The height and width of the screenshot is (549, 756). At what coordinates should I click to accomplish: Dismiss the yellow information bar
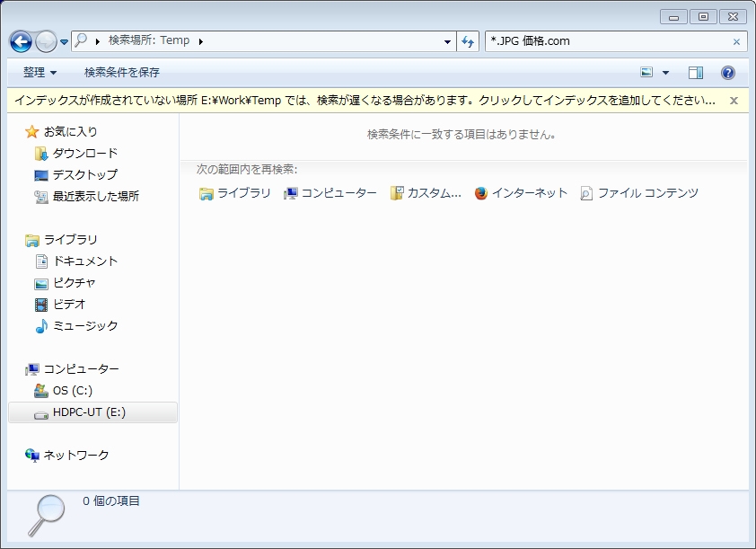click(x=734, y=101)
